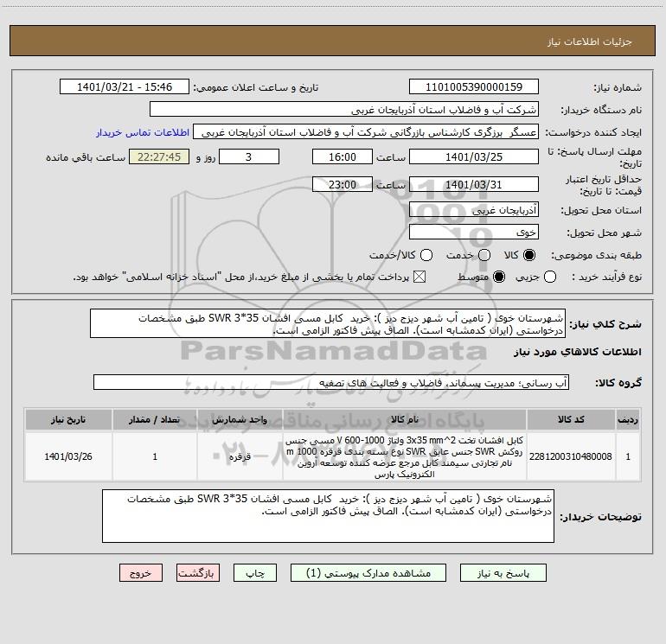Click the 'بازگشت' back button
The image size is (666, 644).
tap(198, 572)
